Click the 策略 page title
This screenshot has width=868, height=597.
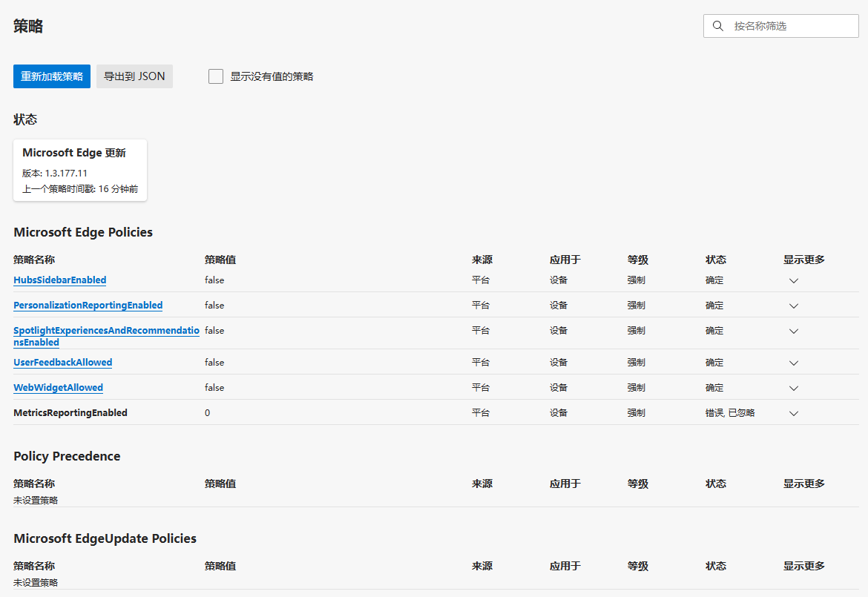click(28, 26)
